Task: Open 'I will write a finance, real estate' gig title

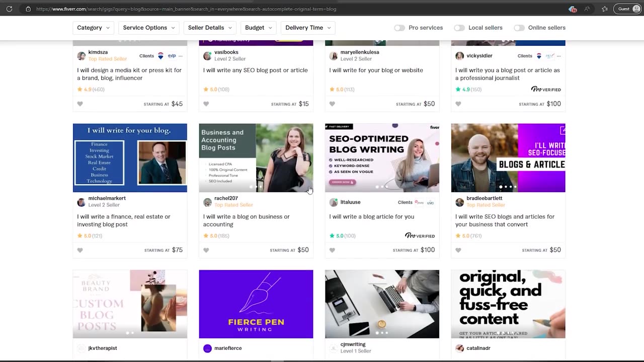Action: click(x=124, y=221)
